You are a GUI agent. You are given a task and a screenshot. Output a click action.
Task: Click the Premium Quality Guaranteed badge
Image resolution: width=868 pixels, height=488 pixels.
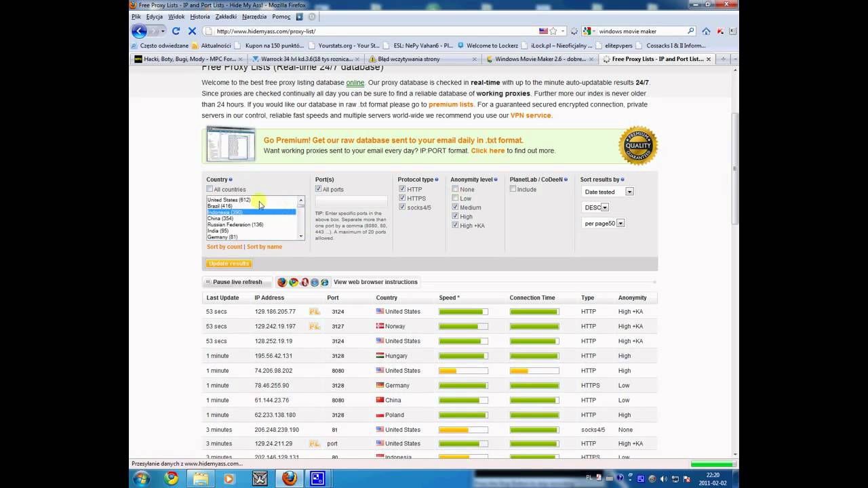pos(638,145)
